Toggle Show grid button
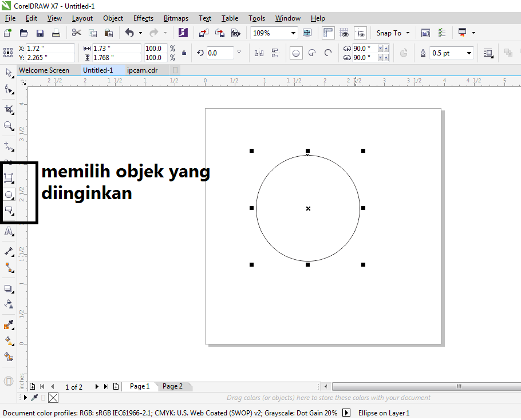This screenshot has height=420, width=521. [344, 33]
